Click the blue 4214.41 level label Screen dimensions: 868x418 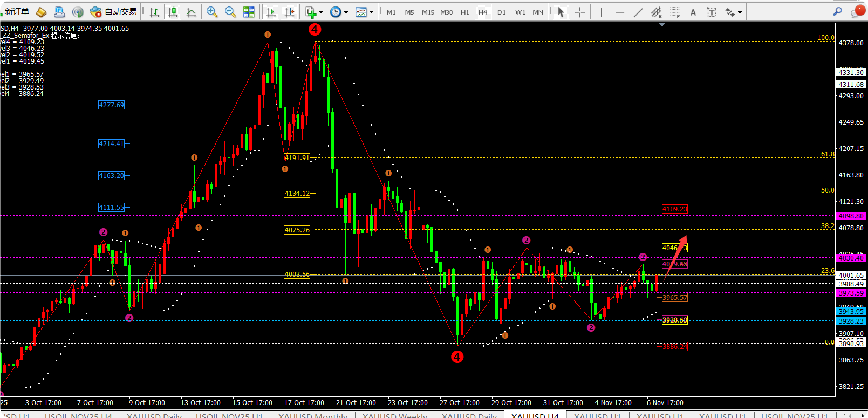coord(111,144)
